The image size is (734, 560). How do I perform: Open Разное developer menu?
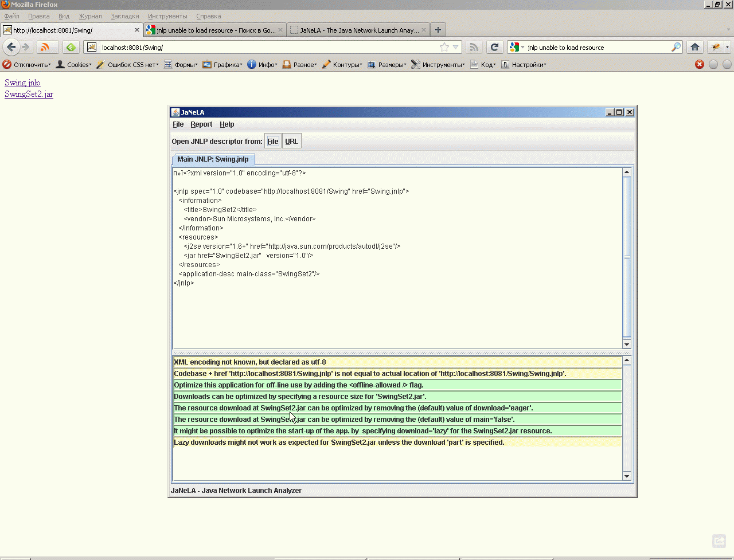tap(299, 65)
